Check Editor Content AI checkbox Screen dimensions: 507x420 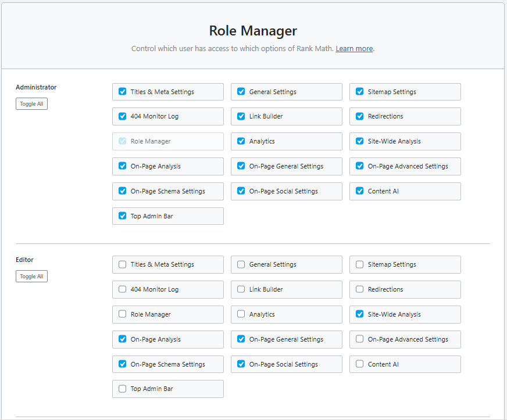(359, 364)
